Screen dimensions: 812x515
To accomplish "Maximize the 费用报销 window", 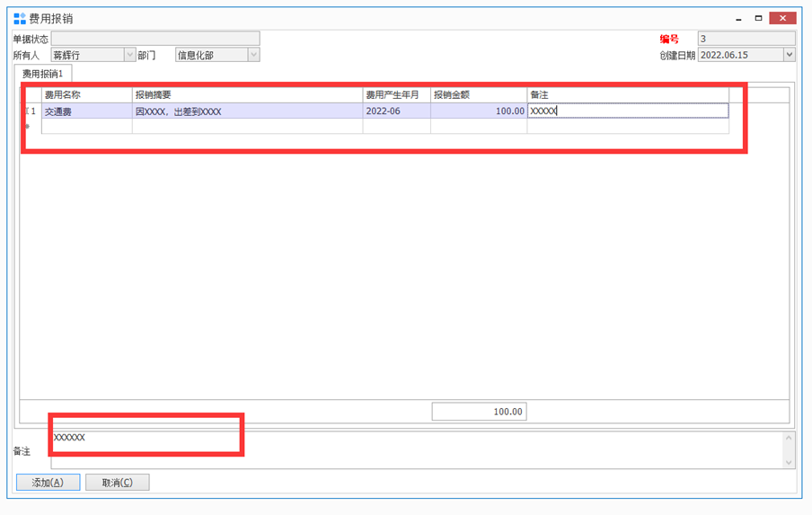I will [x=759, y=18].
